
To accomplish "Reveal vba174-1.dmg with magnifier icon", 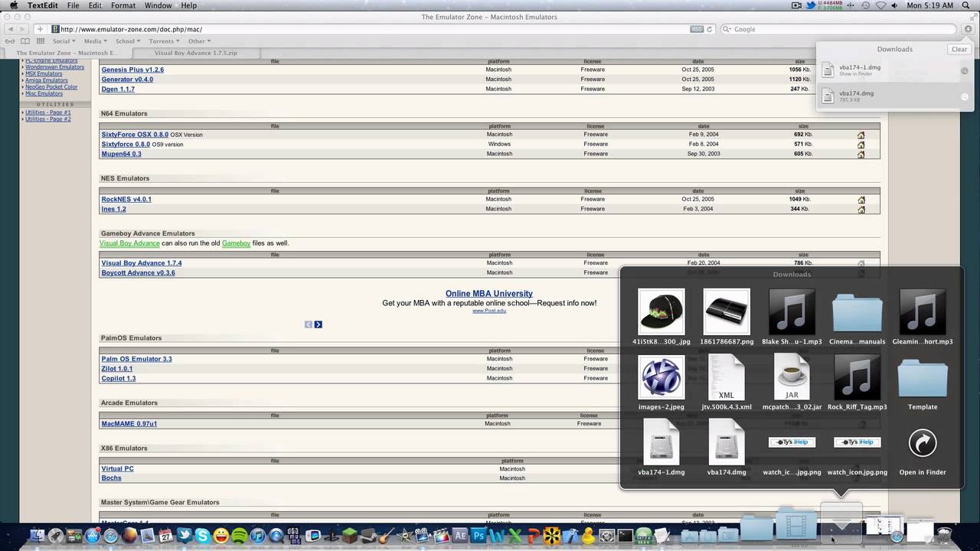I will coord(965,70).
